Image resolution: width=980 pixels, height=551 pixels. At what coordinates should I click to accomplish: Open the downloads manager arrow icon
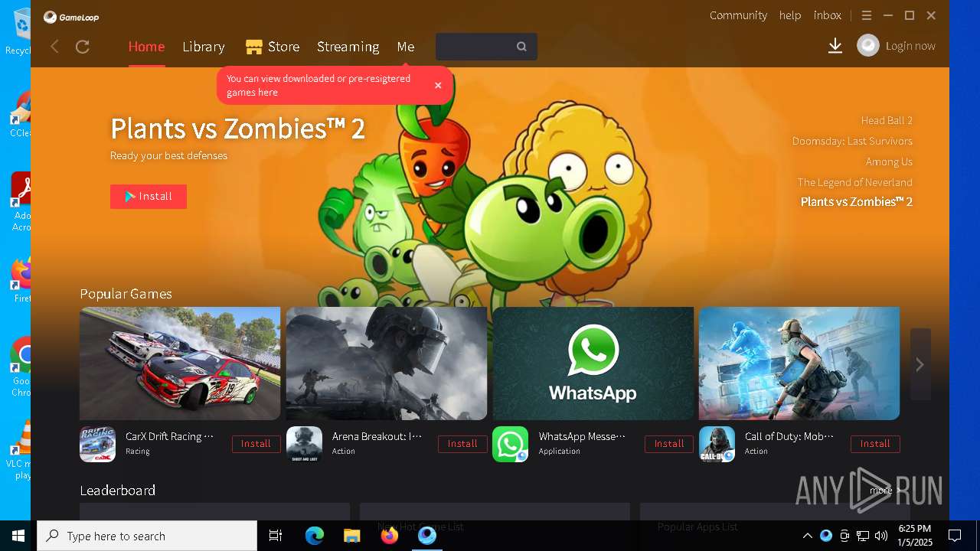[835, 46]
